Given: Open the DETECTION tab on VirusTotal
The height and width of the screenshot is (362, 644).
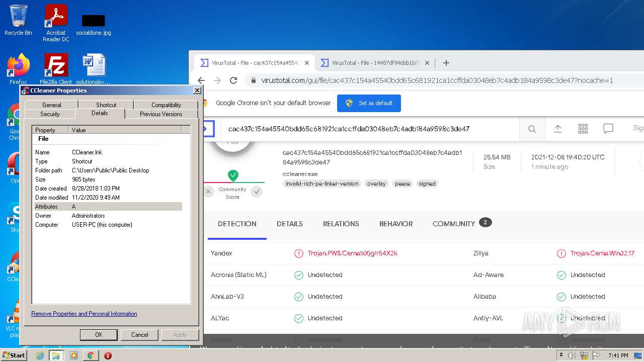Looking at the screenshot, I should (x=237, y=224).
